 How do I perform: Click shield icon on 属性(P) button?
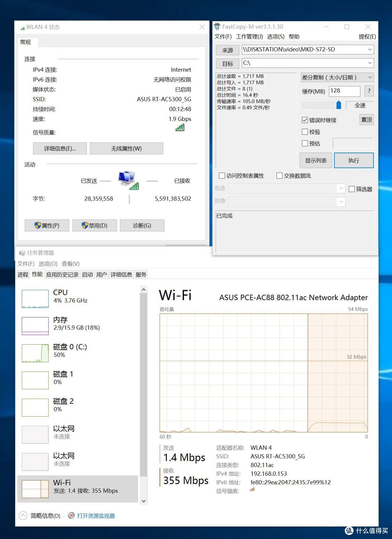coord(38,226)
